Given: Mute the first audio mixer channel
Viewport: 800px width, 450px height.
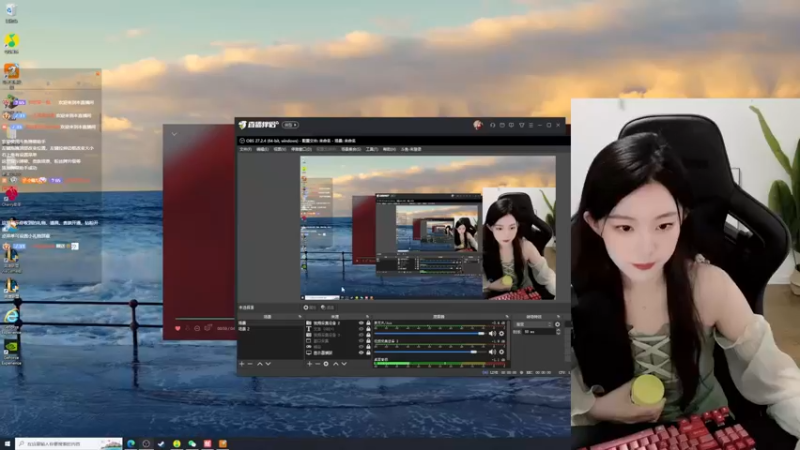Looking at the screenshot, I should pyautogui.click(x=492, y=334).
